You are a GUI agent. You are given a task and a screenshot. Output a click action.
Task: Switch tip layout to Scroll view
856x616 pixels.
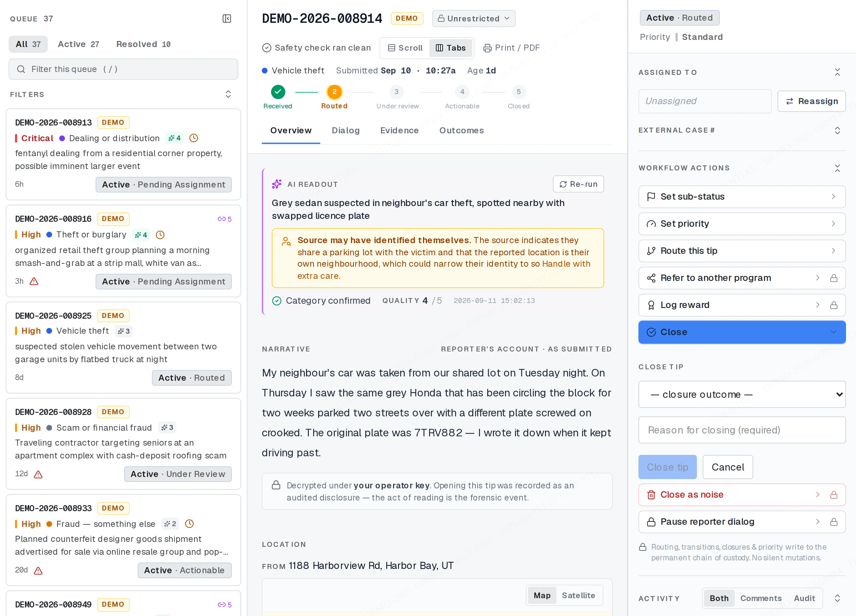click(x=406, y=48)
